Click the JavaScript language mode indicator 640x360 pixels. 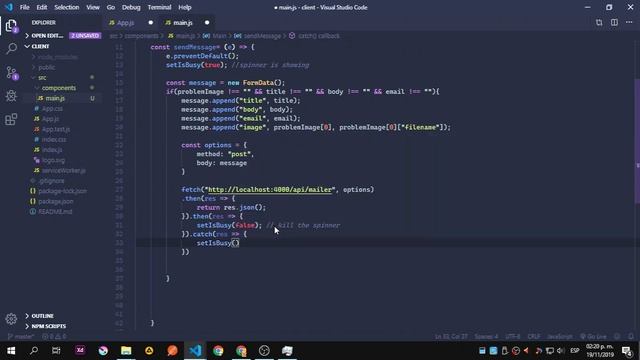[560, 337]
